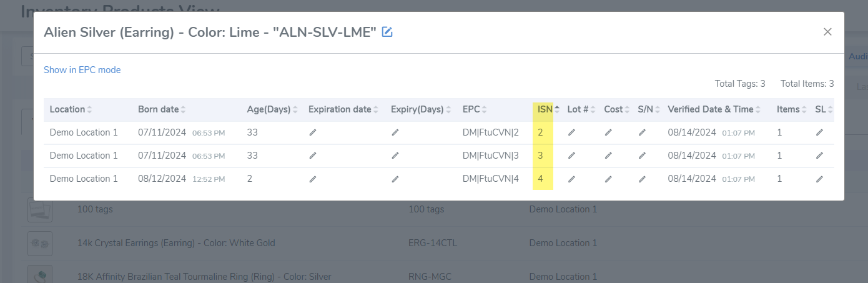Click Total Tags: 3 label
The image size is (868, 283).
tap(740, 84)
